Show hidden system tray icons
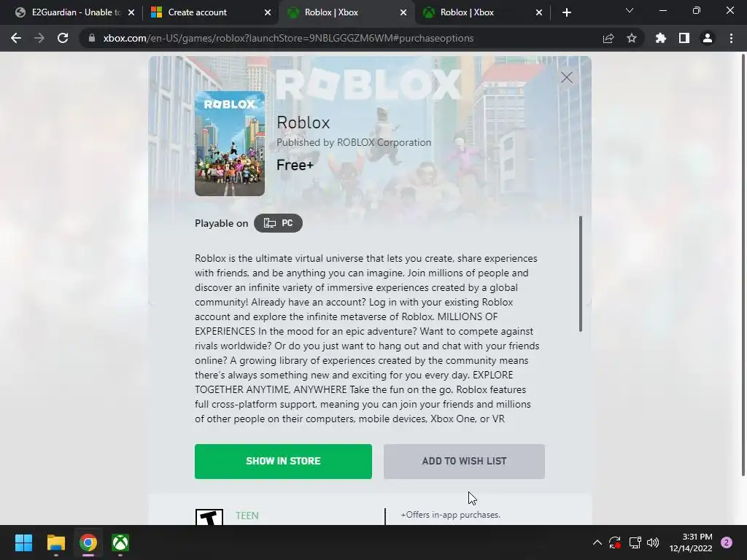 tap(597, 542)
